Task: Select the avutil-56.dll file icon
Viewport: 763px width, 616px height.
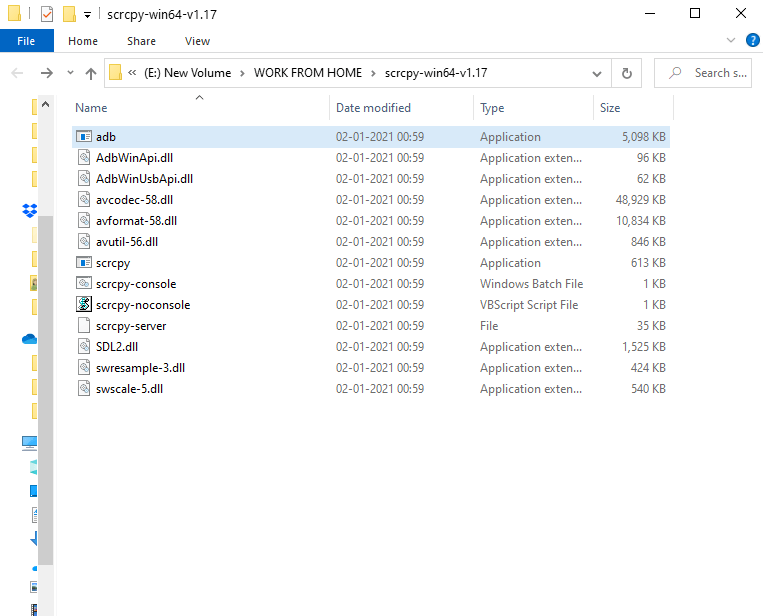Action: click(84, 241)
